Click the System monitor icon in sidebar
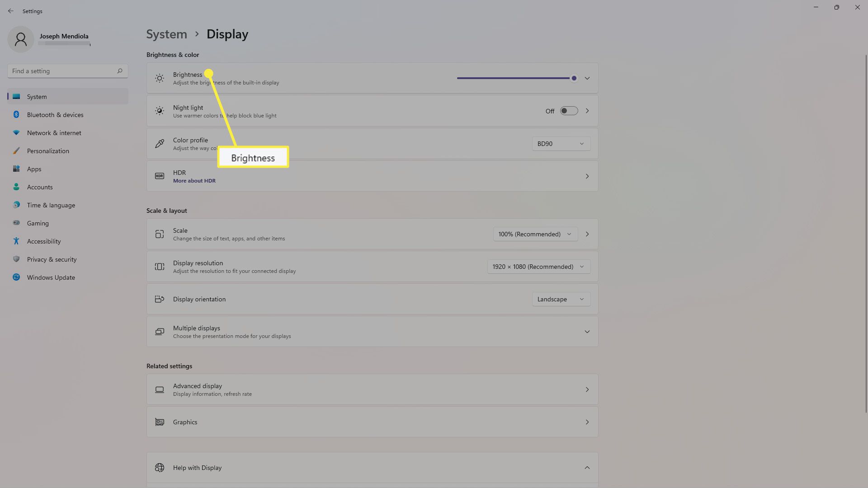 (x=16, y=96)
